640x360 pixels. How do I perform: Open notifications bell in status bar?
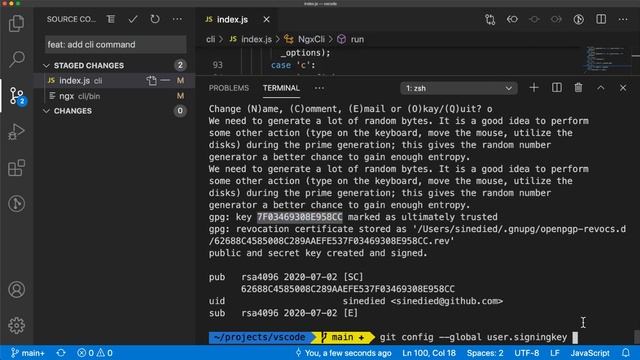[x=626, y=353]
